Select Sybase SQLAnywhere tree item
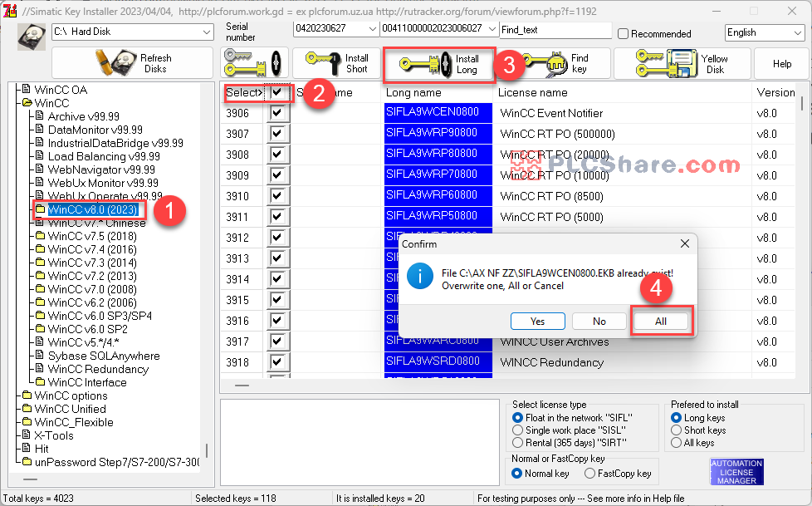Screen dimensions: 812x506 [104, 356]
